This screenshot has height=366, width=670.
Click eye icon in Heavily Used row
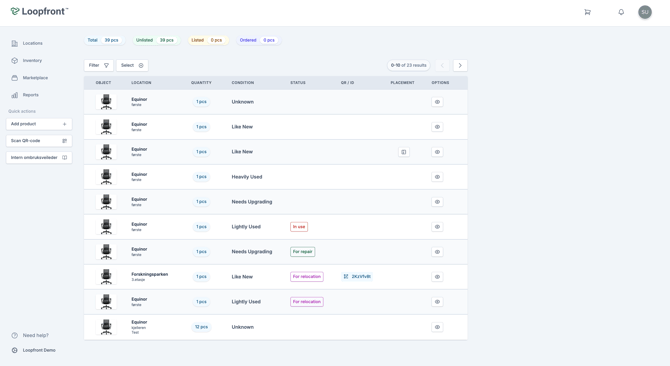437,177
